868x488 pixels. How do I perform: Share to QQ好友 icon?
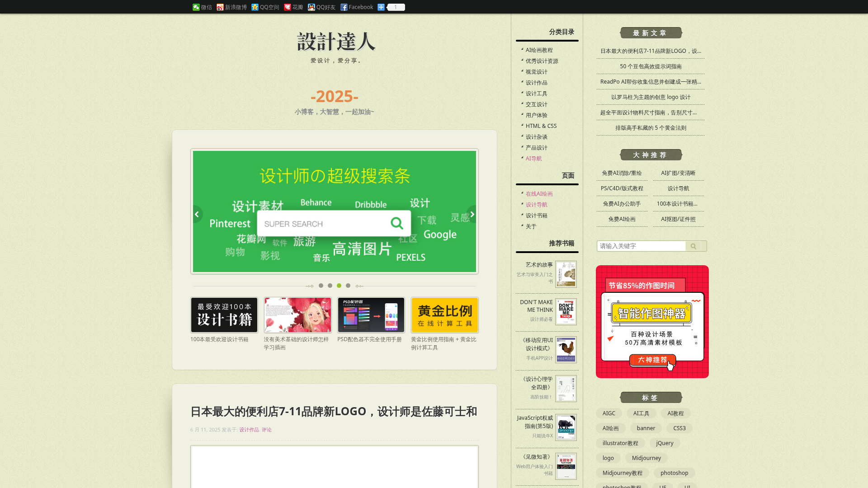[311, 7]
